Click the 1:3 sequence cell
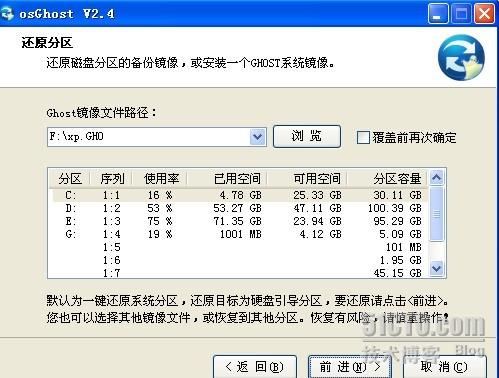Image resolution: width=499 pixels, height=378 pixels. pos(111,221)
